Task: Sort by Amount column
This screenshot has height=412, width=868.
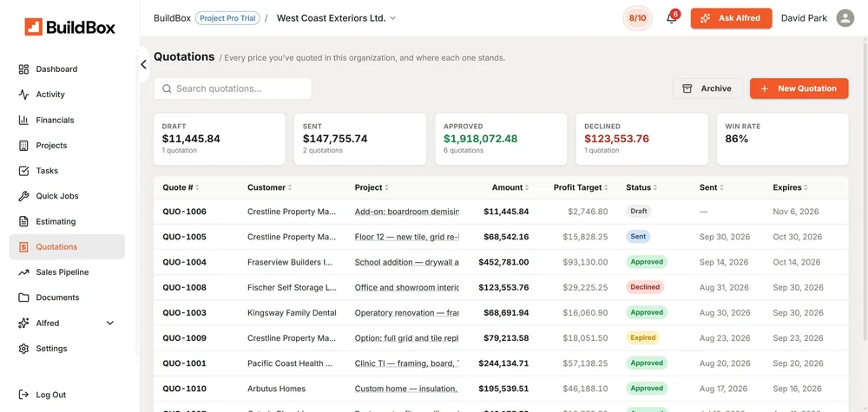Action: pyautogui.click(x=510, y=187)
